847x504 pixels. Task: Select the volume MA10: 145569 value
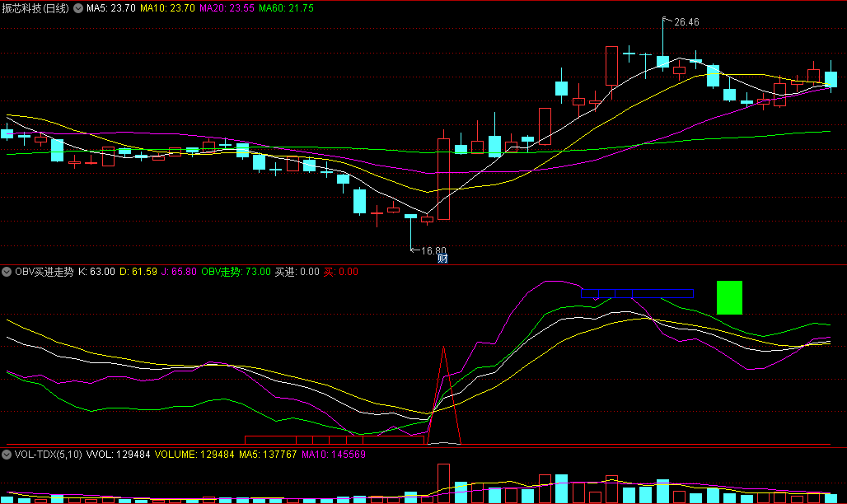[334, 455]
